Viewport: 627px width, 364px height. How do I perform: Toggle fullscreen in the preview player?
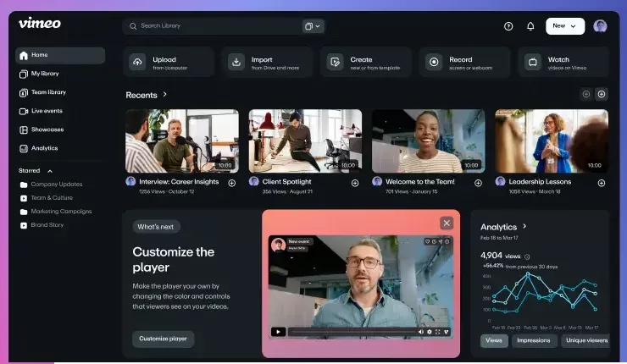click(x=437, y=332)
